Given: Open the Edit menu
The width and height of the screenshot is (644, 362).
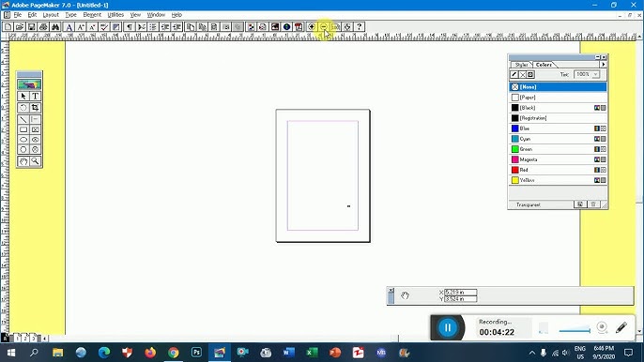Looking at the screenshot, I should 32,15.
